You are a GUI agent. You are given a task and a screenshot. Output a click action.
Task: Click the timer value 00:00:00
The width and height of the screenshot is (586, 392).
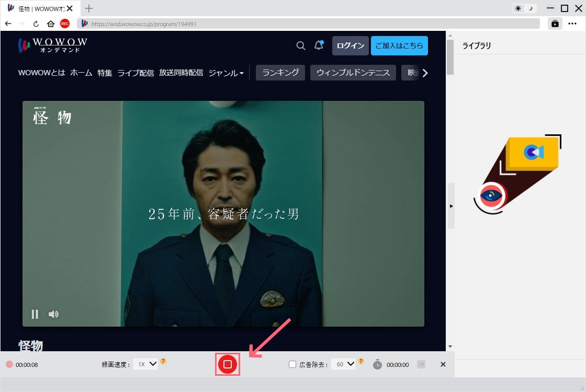pos(398,365)
